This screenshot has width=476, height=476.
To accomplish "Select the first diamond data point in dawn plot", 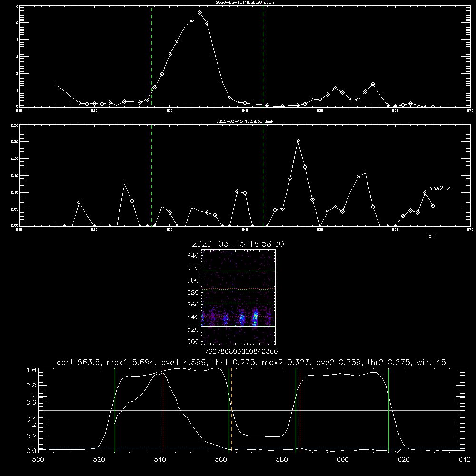I will pyautogui.click(x=57, y=86).
